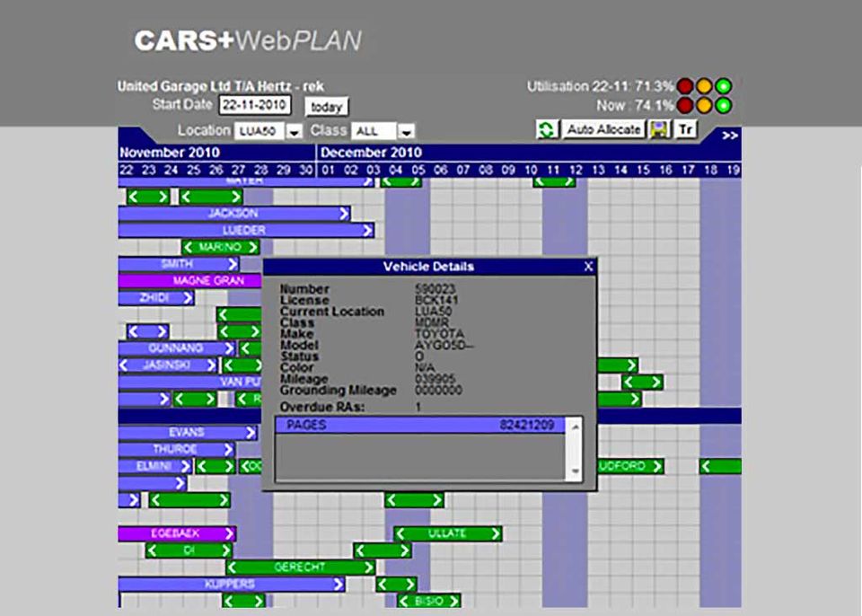The image size is (862, 616).
Task: Select the green GERECHT reservation bar
Action: click(301, 567)
